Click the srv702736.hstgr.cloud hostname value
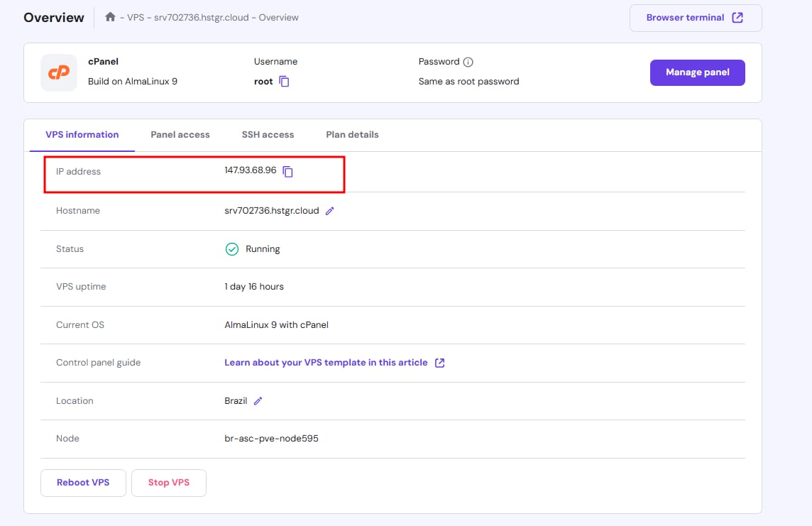Viewport: 812px width, 526px height. (271, 211)
